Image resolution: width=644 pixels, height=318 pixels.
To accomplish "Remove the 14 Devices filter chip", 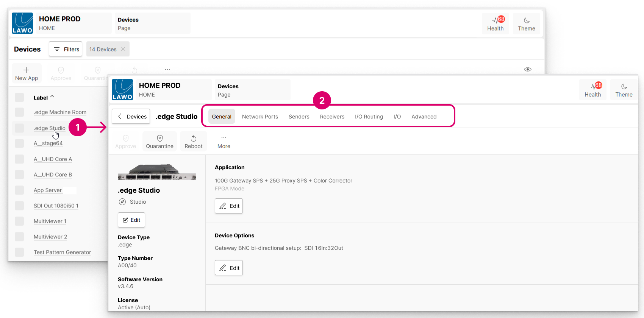I will [x=123, y=49].
